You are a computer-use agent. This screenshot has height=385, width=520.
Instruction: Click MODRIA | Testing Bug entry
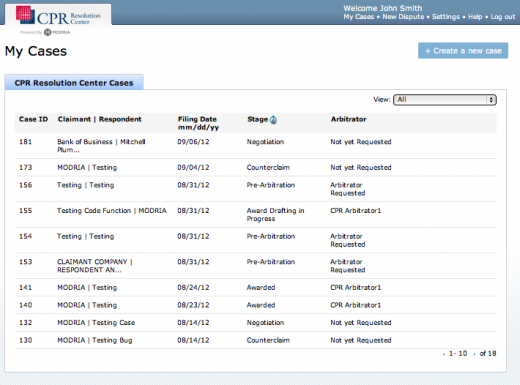tap(95, 341)
